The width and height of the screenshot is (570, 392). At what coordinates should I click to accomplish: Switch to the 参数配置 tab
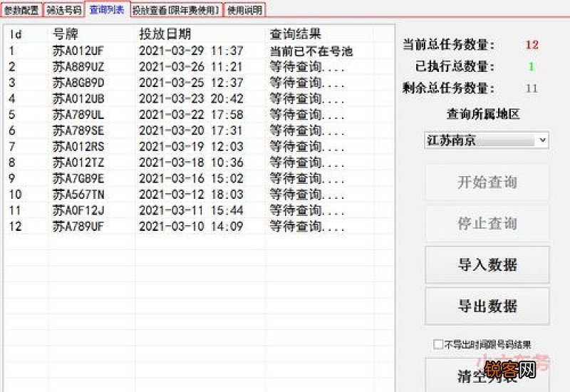pos(22,10)
